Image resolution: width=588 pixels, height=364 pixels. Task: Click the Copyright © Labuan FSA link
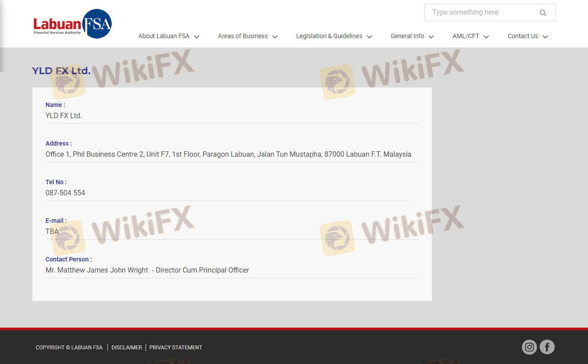[69, 348]
